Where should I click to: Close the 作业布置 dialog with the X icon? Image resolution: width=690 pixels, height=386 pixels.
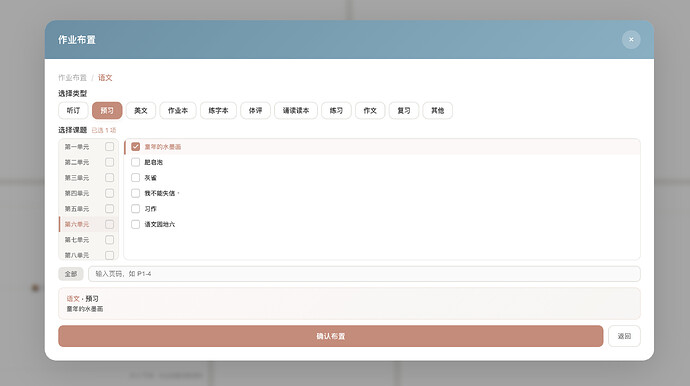coord(631,40)
